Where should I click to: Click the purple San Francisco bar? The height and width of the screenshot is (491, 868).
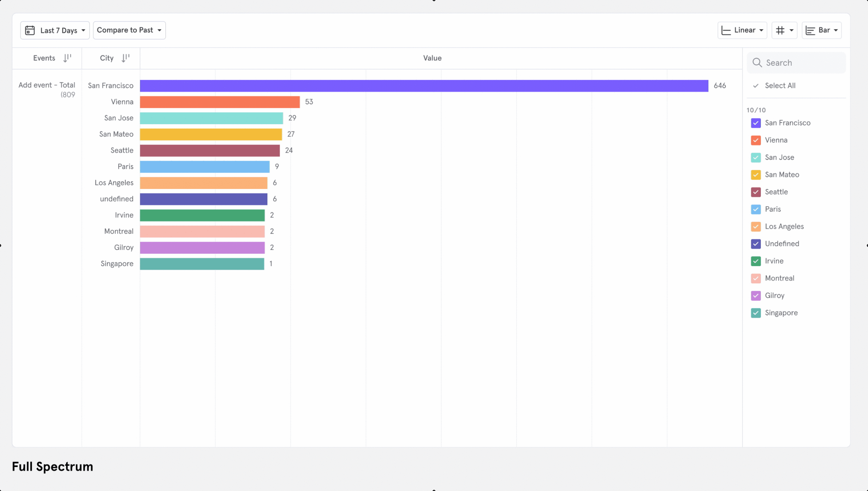click(x=424, y=86)
